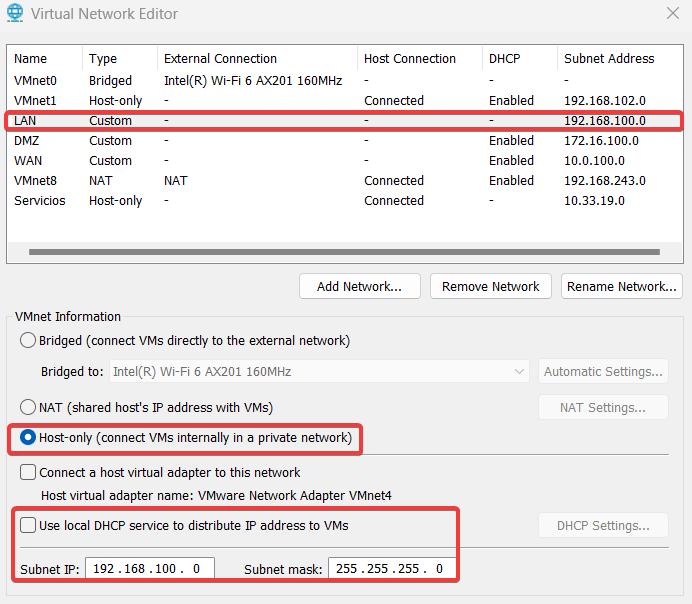Close the Virtual Network Editor window
This screenshot has height=604, width=692.
(672, 13)
